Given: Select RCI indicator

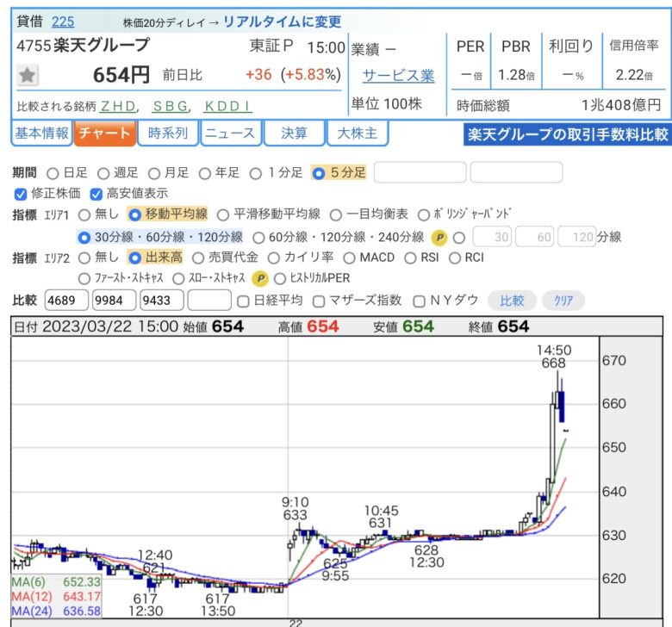Looking at the screenshot, I should pyautogui.click(x=455, y=258).
